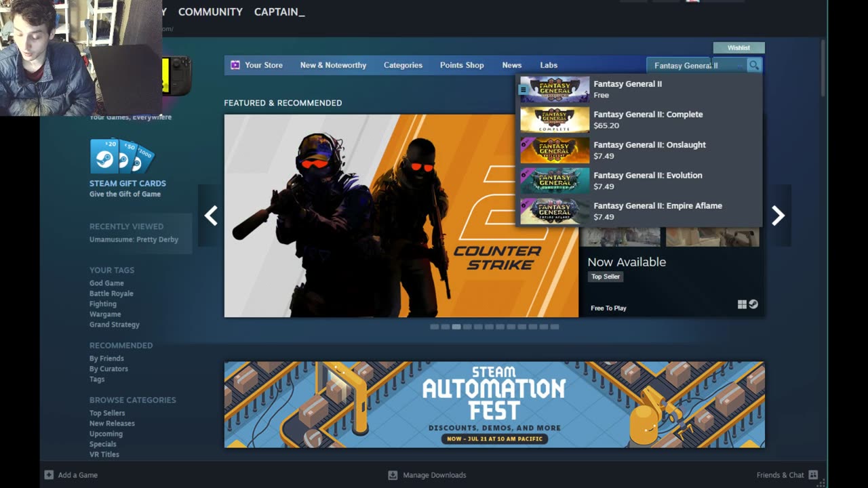The height and width of the screenshot is (488, 868).
Task: Click the Manage Downloads icon
Action: (393, 475)
